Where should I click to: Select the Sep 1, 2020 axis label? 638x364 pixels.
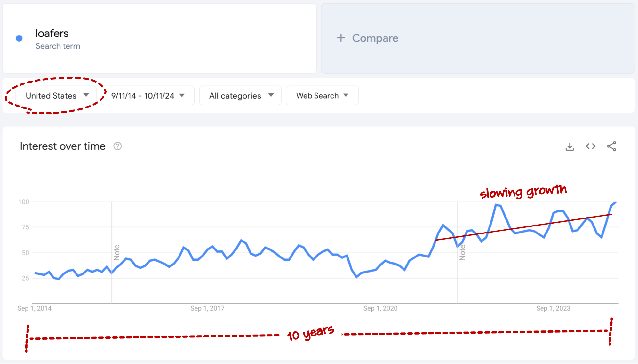click(x=380, y=308)
